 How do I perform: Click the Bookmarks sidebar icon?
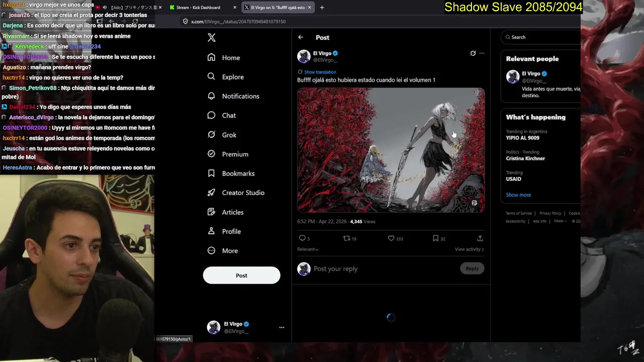point(211,173)
